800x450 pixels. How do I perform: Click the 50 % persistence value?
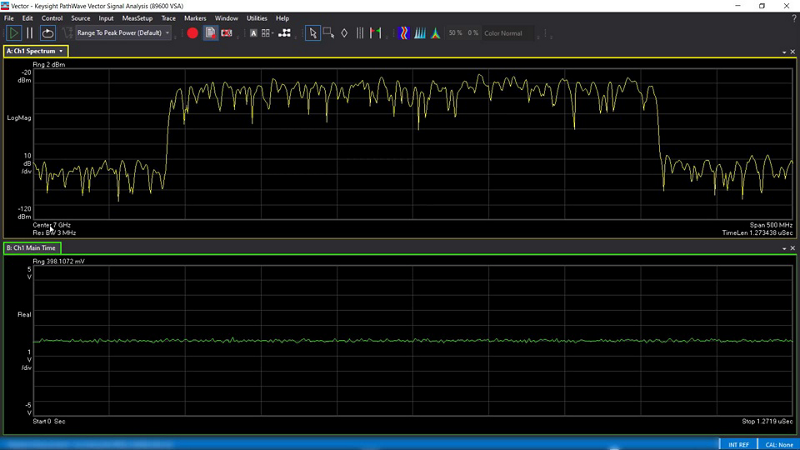(x=455, y=33)
